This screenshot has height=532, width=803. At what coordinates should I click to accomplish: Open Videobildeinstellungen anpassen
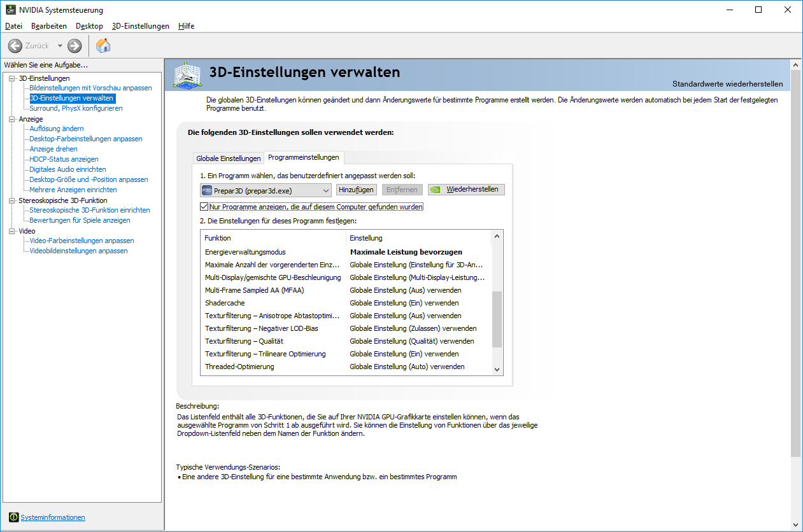[x=79, y=251]
